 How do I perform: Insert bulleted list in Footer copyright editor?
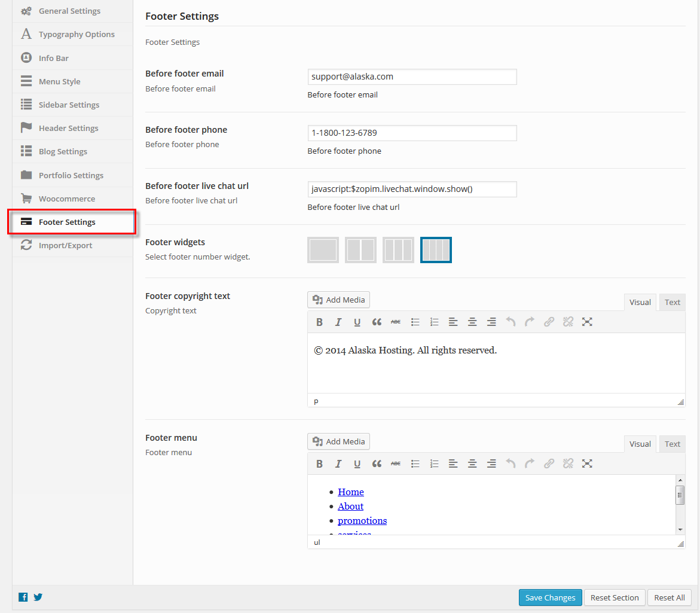point(415,322)
